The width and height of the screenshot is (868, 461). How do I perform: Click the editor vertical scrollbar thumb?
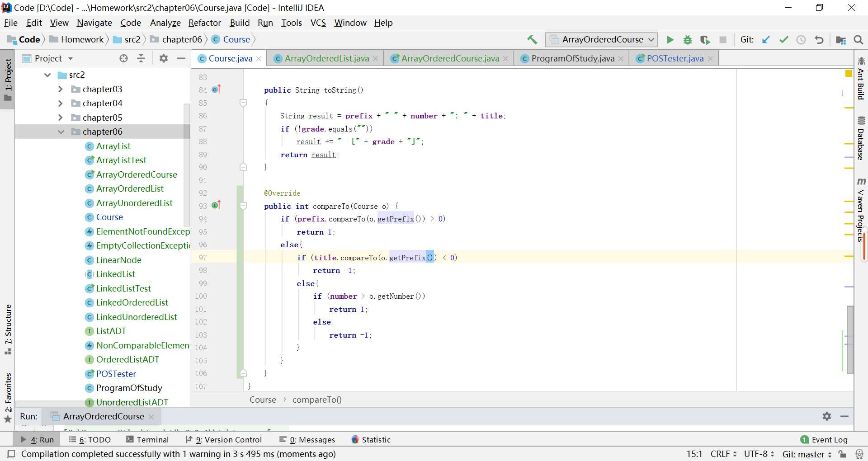(850, 340)
